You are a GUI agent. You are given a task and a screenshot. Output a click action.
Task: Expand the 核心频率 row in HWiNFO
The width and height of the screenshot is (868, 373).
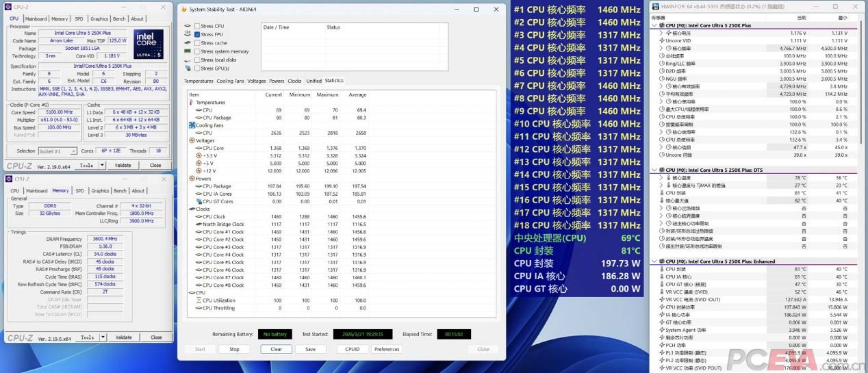click(x=661, y=49)
